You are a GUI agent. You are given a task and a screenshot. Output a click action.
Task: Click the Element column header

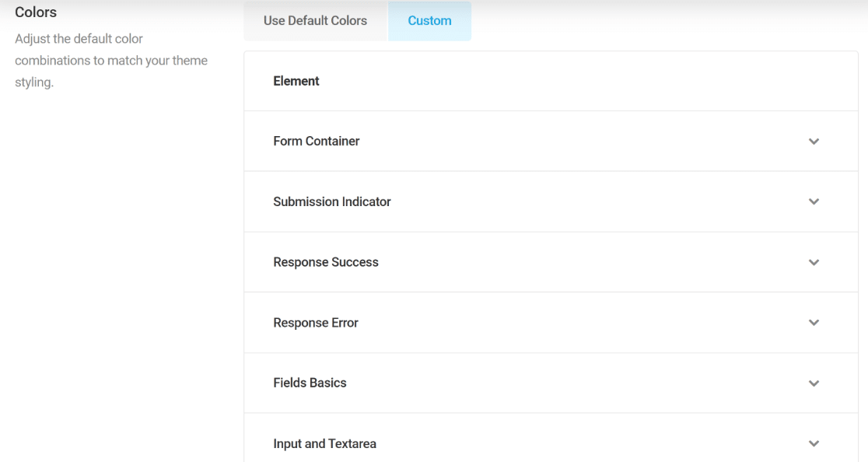[x=296, y=82]
